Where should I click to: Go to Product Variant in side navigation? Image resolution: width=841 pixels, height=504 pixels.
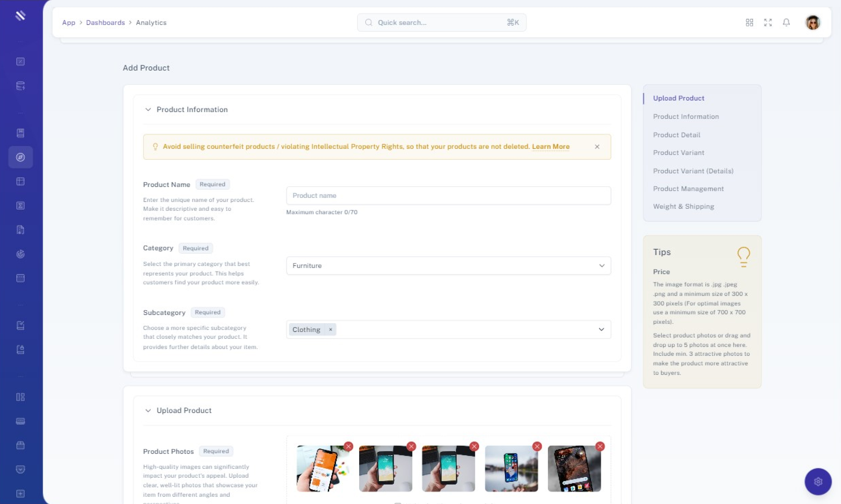tap(678, 152)
